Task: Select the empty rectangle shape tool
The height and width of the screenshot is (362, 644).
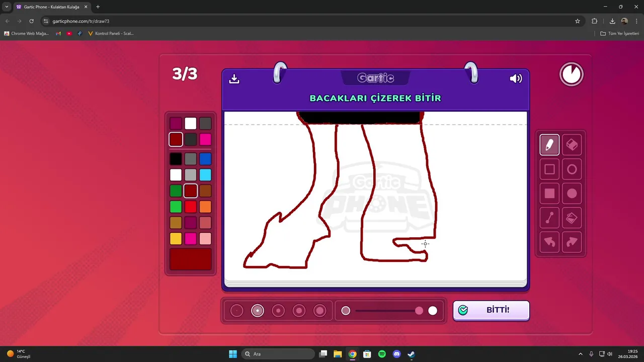Action: pyautogui.click(x=549, y=169)
